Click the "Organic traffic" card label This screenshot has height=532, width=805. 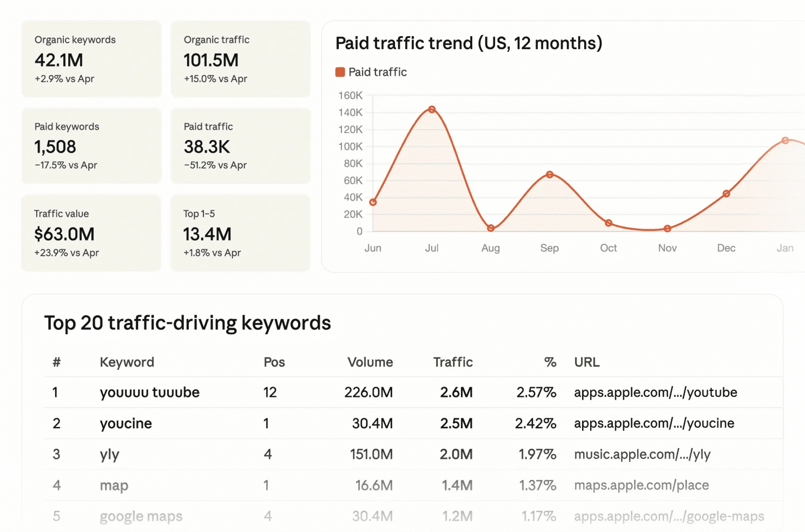coord(216,40)
